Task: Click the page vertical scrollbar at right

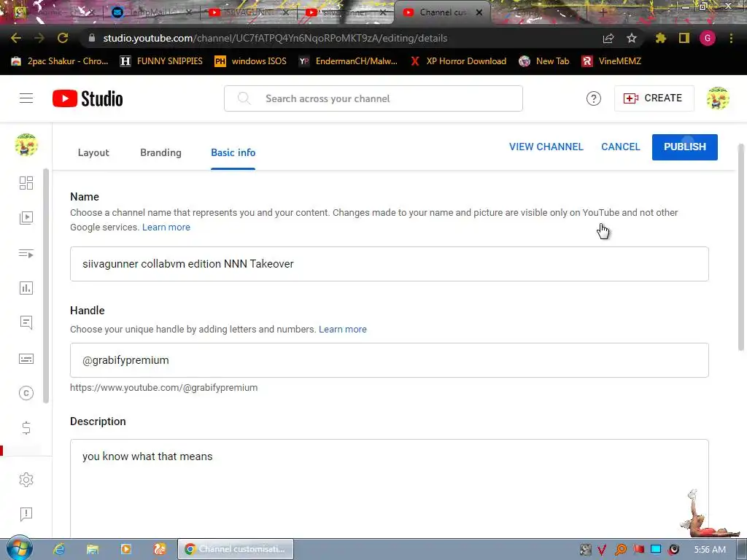Action: [x=741, y=248]
